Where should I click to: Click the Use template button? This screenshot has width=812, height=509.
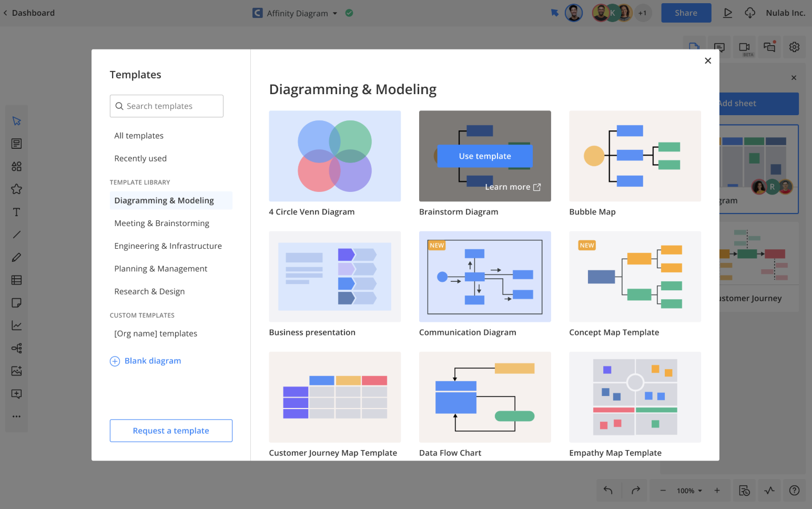pos(484,156)
